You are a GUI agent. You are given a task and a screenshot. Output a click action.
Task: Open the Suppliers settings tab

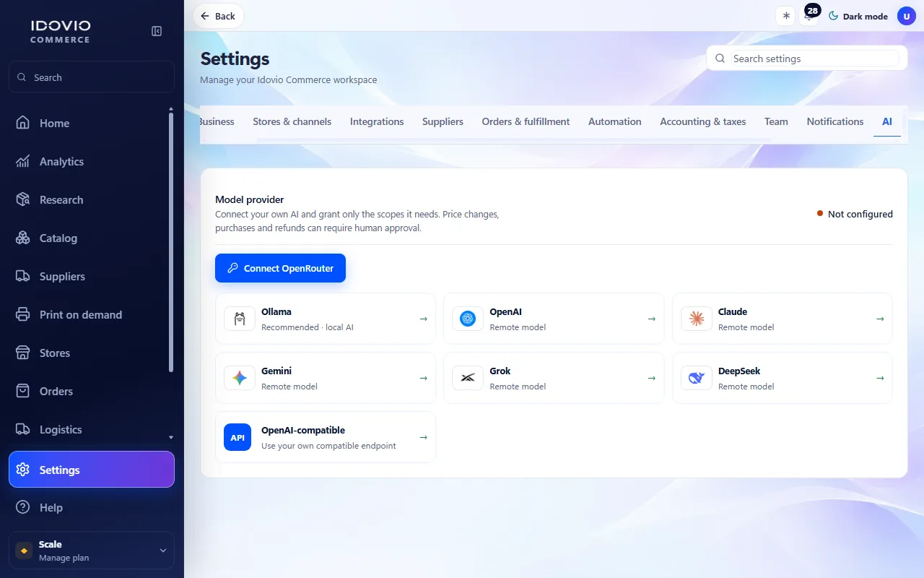(x=443, y=121)
